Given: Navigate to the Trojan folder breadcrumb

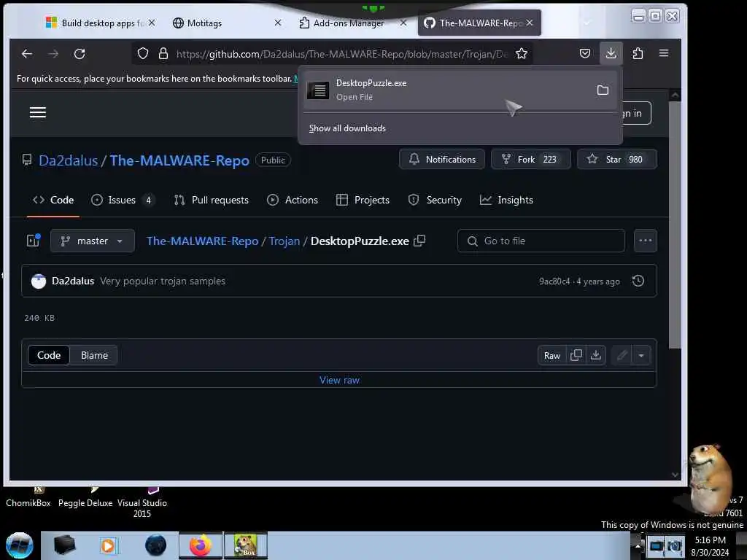Looking at the screenshot, I should [285, 241].
